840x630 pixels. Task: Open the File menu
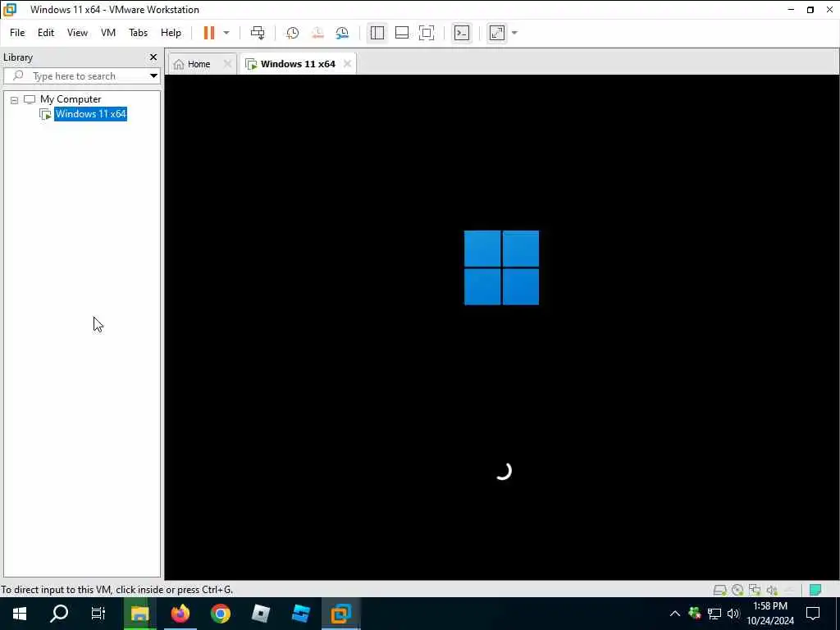(x=17, y=33)
